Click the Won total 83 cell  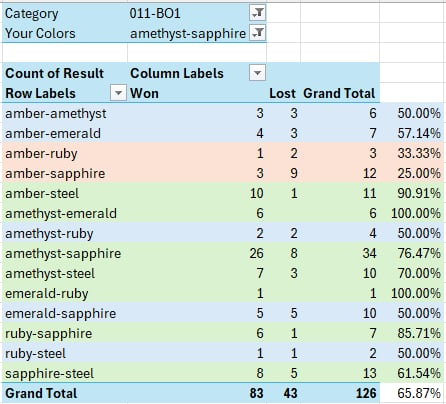197,393
